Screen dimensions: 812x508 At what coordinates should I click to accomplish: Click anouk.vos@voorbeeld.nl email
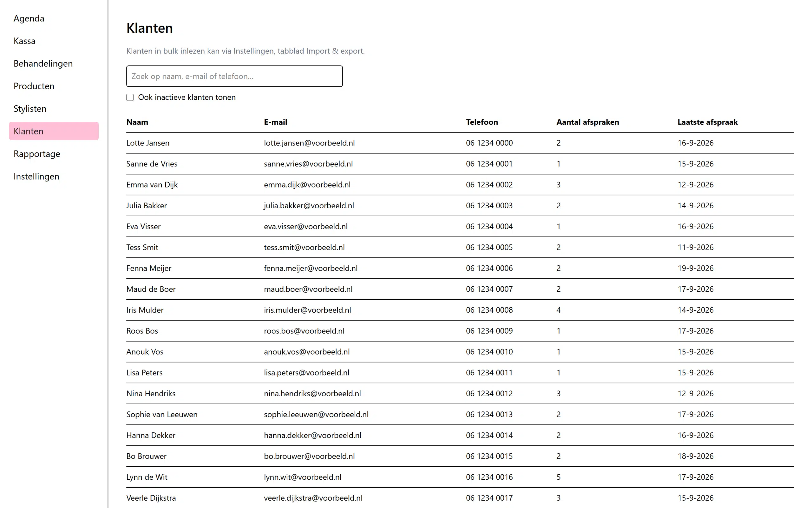tap(307, 351)
